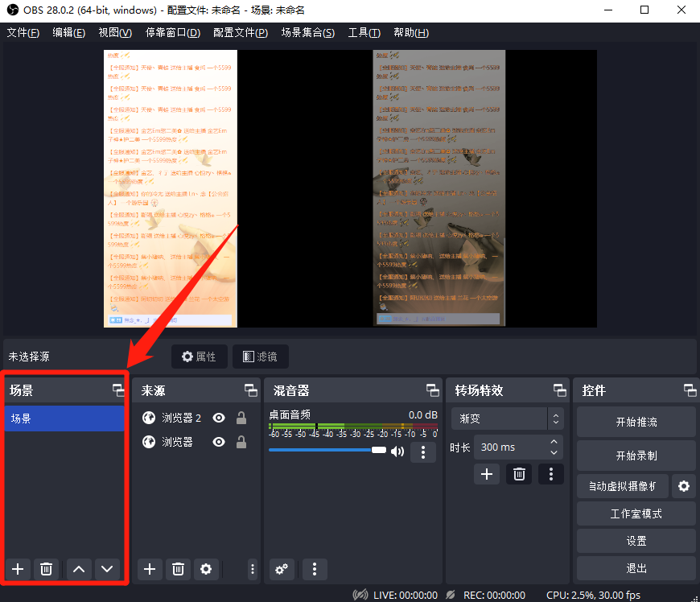This screenshot has width=700, height=602.
Task: Open source properties gear in 来源 panel
Action: [x=206, y=569]
